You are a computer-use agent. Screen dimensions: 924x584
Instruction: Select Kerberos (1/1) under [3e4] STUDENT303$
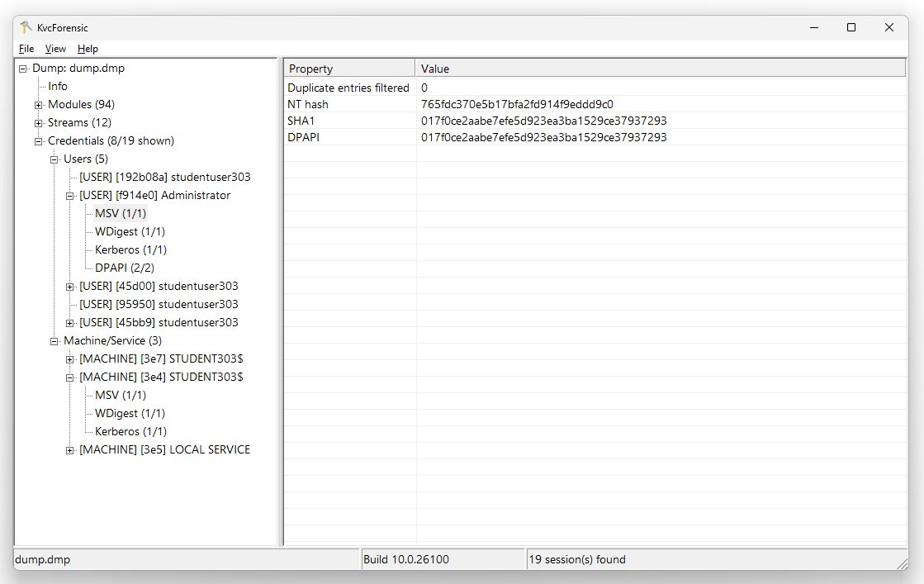click(130, 432)
